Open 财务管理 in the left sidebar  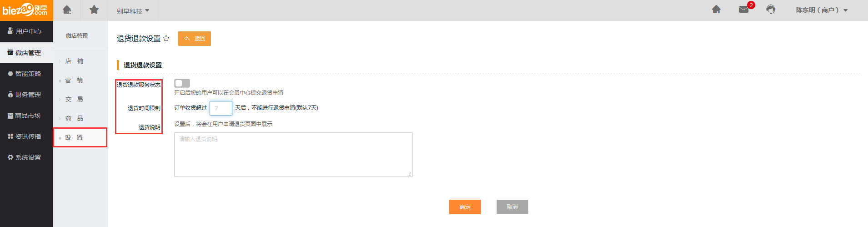pos(26,95)
